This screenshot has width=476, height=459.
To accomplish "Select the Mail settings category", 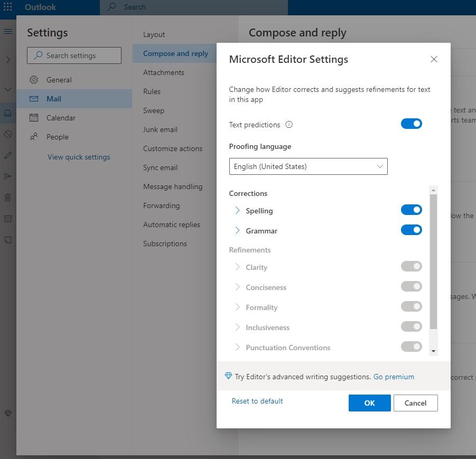I will pos(74,99).
